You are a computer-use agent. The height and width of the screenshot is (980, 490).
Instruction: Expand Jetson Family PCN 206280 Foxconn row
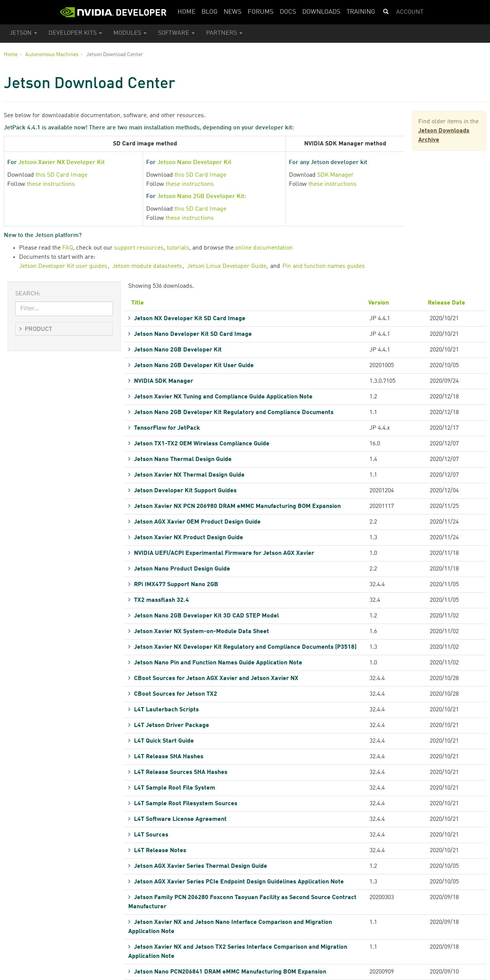coord(242,902)
